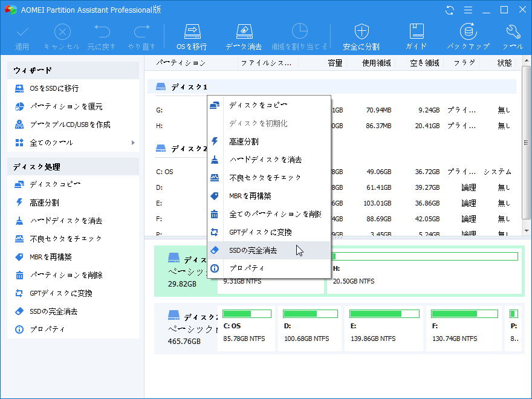
Task: Open the ツール wrench icon
Action: [513, 37]
